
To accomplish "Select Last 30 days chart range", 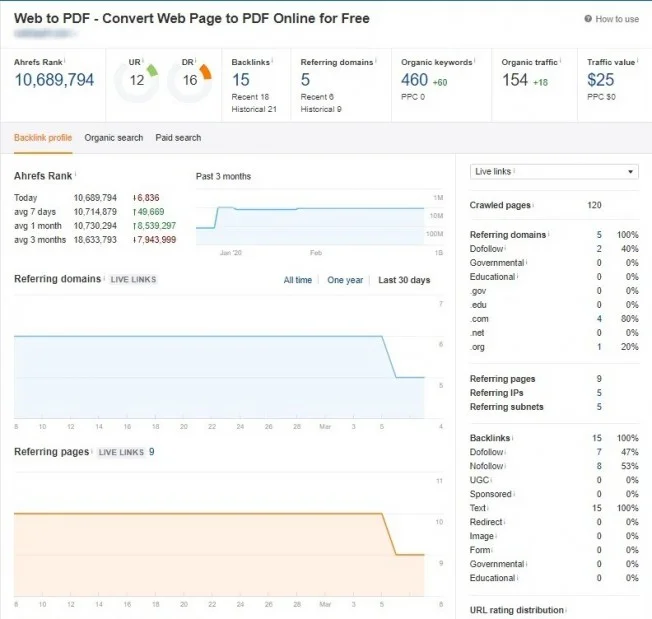I will pyautogui.click(x=404, y=280).
